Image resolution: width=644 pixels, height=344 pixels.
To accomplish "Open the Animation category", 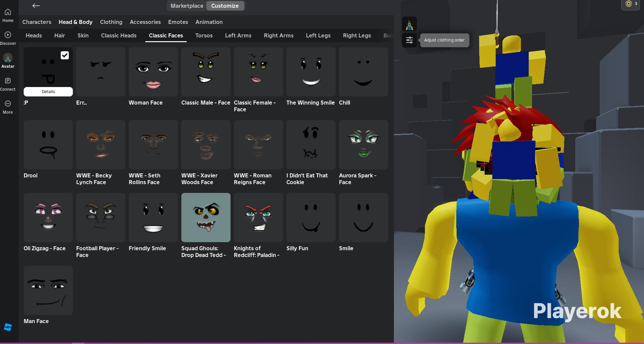I will click(x=209, y=22).
